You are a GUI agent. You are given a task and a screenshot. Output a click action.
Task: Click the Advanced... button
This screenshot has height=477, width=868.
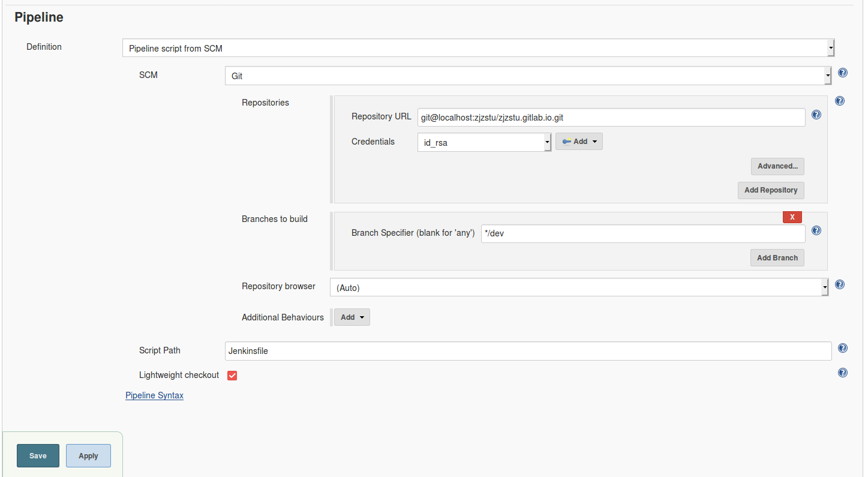pos(777,166)
